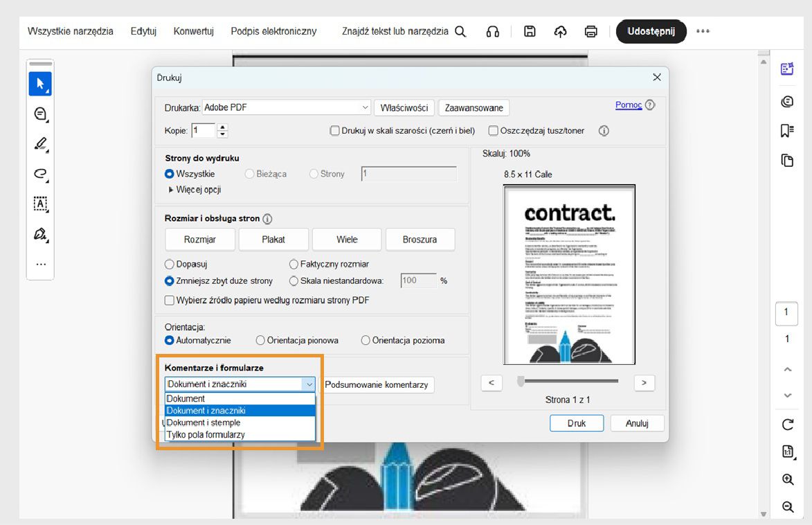
Task: Open the Pomoc link in the print dialog
Action: tap(629, 105)
